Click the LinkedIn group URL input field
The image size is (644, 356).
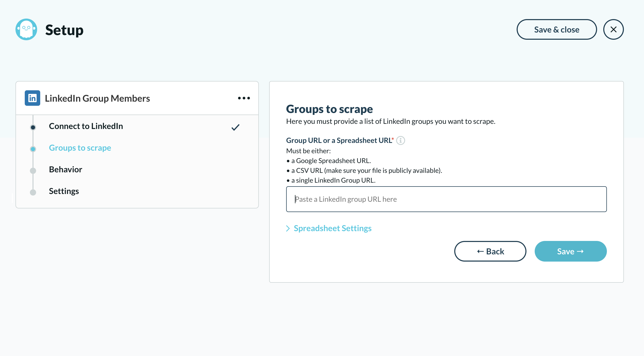pos(446,199)
